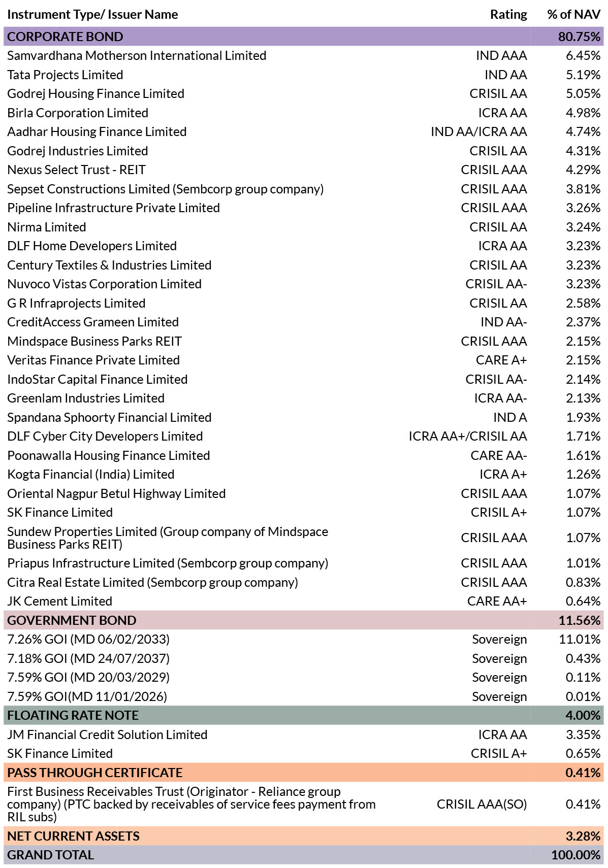The width and height of the screenshot is (608, 868).
Task: Select 7.26% GOI (MD 06/02/2033) row
Action: coord(304,639)
